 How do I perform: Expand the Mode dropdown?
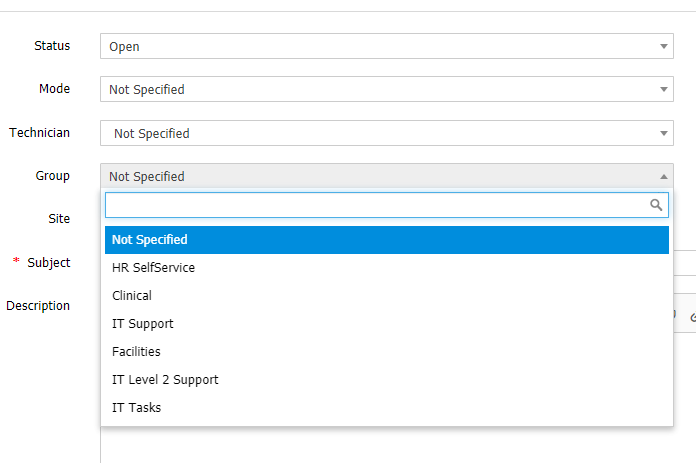pyautogui.click(x=386, y=89)
